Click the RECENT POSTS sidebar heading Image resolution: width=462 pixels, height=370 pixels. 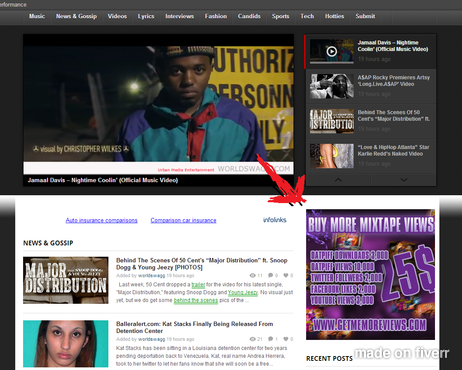pyautogui.click(x=329, y=359)
